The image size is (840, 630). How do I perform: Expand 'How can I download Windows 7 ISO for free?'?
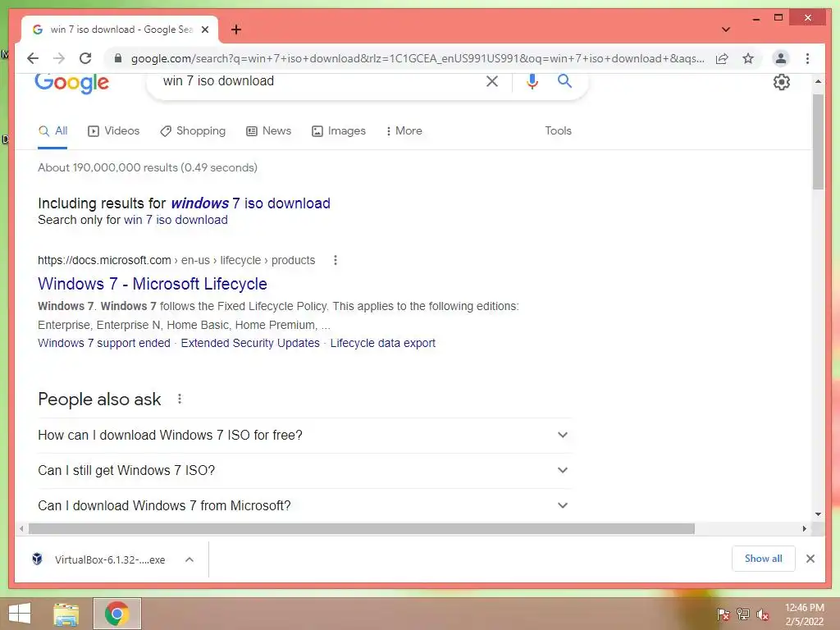tap(304, 435)
